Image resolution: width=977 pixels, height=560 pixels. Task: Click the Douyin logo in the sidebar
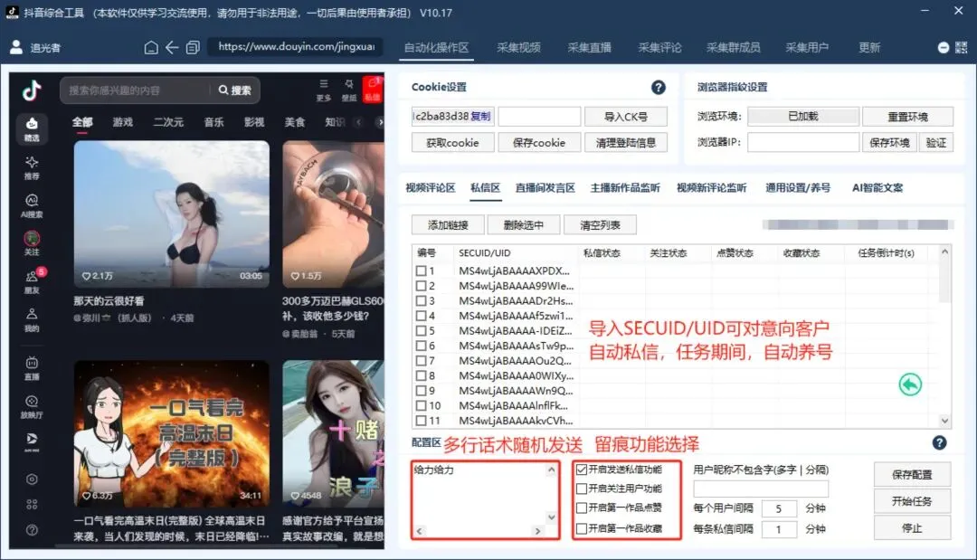(x=32, y=91)
